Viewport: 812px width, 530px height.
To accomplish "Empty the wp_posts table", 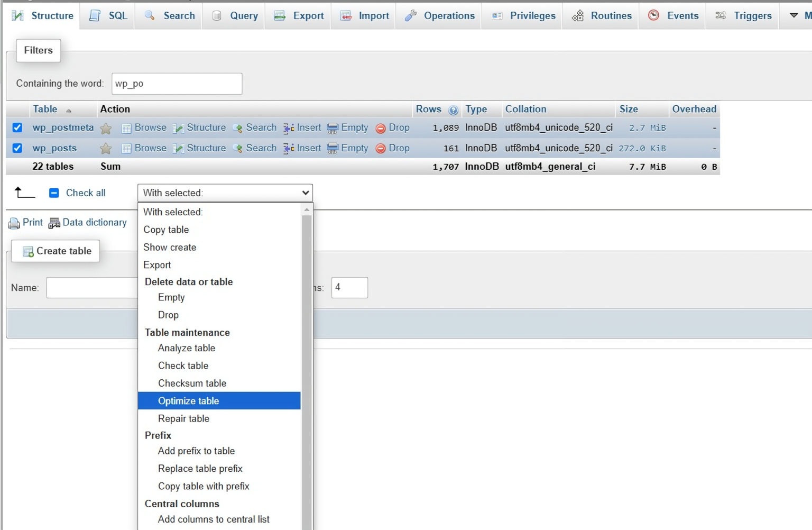I will (x=354, y=148).
